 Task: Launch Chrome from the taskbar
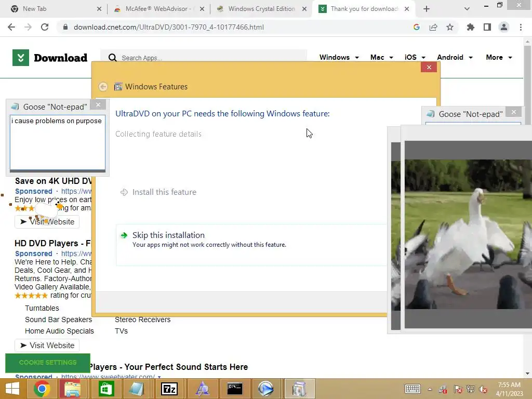click(42, 389)
